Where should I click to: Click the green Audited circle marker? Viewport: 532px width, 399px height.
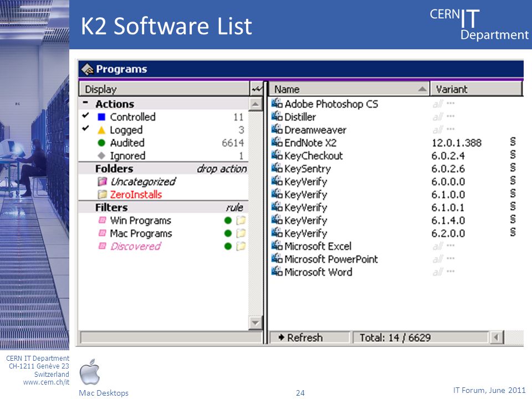pyautogui.click(x=101, y=142)
